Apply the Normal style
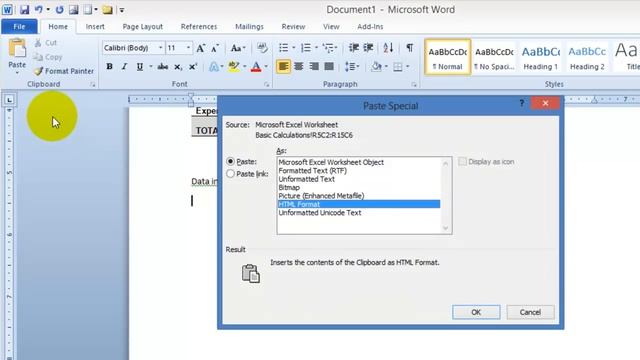 coord(448,57)
